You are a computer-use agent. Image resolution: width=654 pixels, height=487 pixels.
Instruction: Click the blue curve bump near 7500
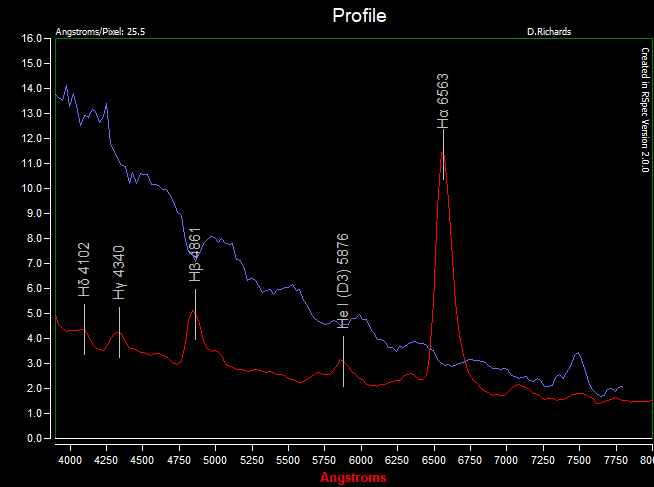point(578,354)
